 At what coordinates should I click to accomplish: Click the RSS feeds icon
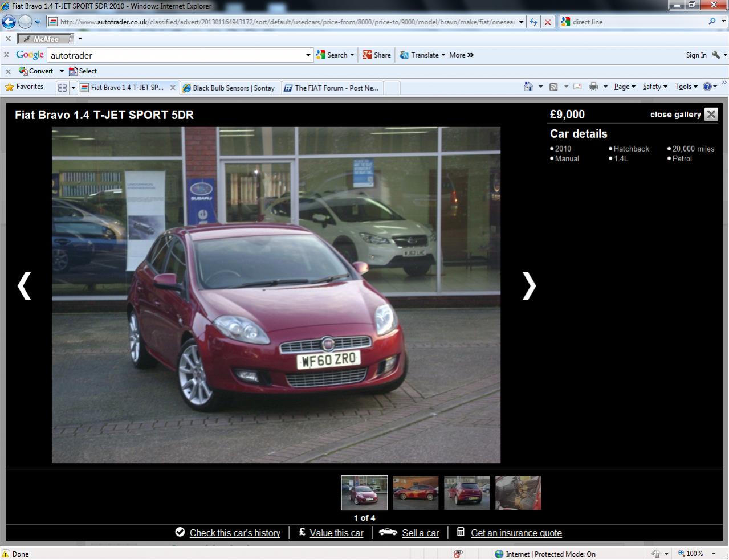[x=553, y=87]
